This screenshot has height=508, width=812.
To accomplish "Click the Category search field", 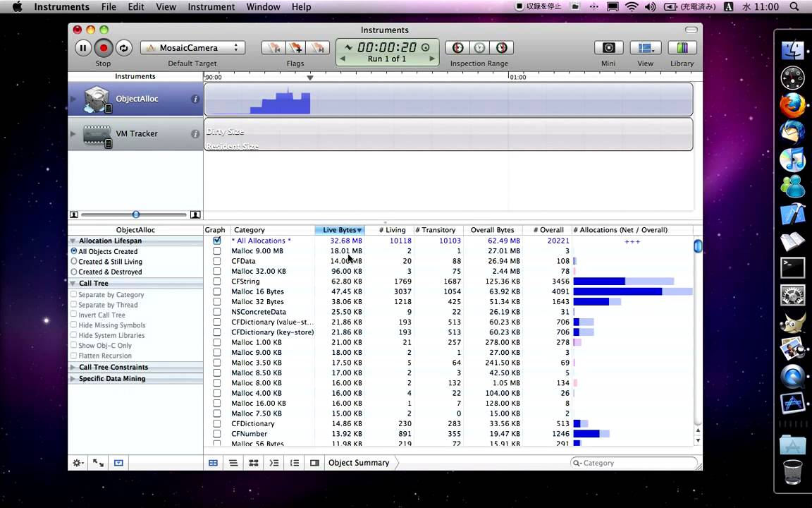I will tap(634, 463).
